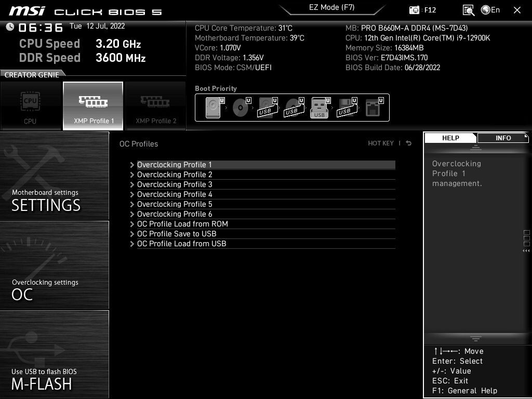This screenshot has height=399, width=532.
Task: Open the SETTINGS motherboard settings panel
Action: (54, 176)
